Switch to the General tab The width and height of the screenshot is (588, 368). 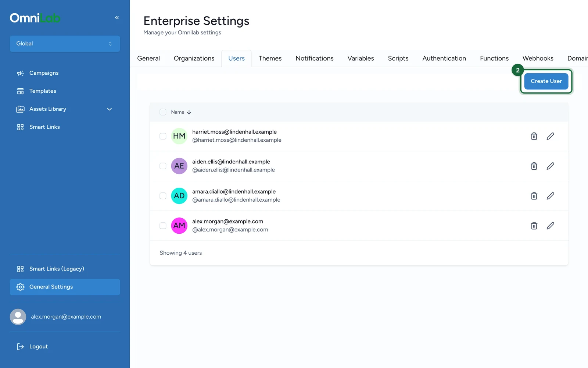coord(148,59)
